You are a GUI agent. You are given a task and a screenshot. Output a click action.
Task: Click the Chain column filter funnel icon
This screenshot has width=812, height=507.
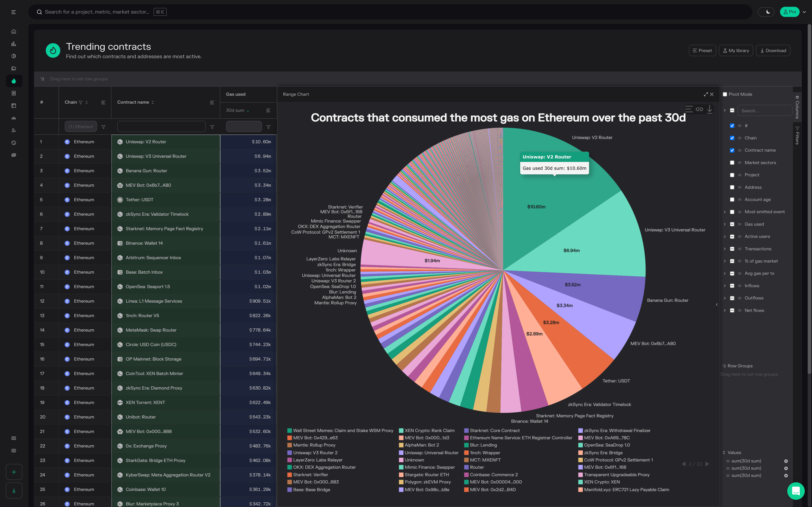click(80, 103)
